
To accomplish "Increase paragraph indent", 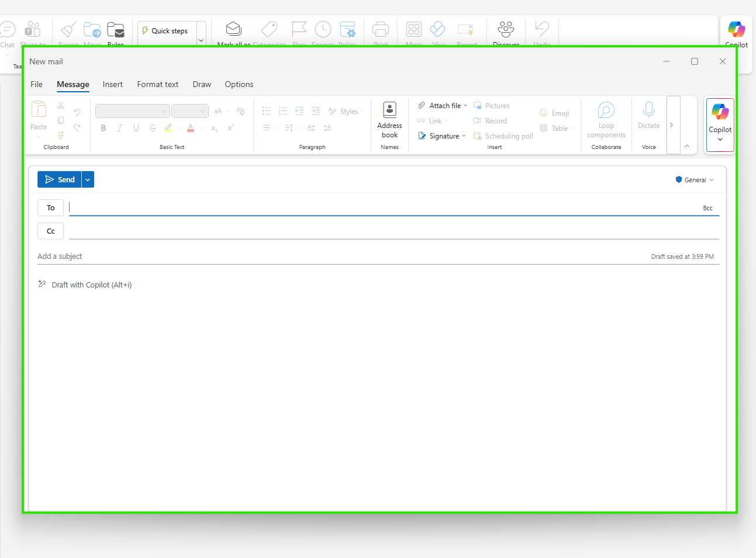I will (x=316, y=111).
